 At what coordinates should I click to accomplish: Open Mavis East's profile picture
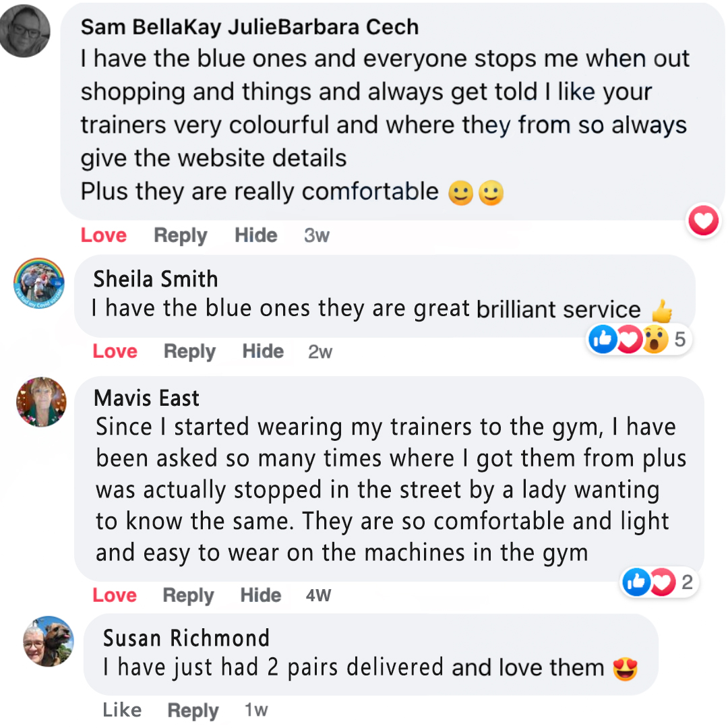click(41, 402)
